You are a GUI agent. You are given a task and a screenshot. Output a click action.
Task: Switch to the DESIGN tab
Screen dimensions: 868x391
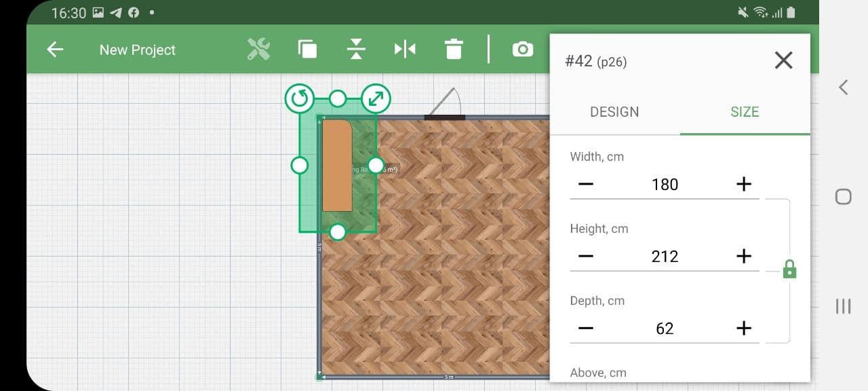click(x=614, y=112)
